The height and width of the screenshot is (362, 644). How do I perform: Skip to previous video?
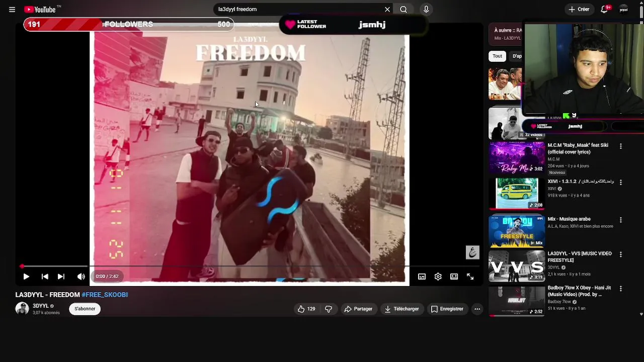45,277
